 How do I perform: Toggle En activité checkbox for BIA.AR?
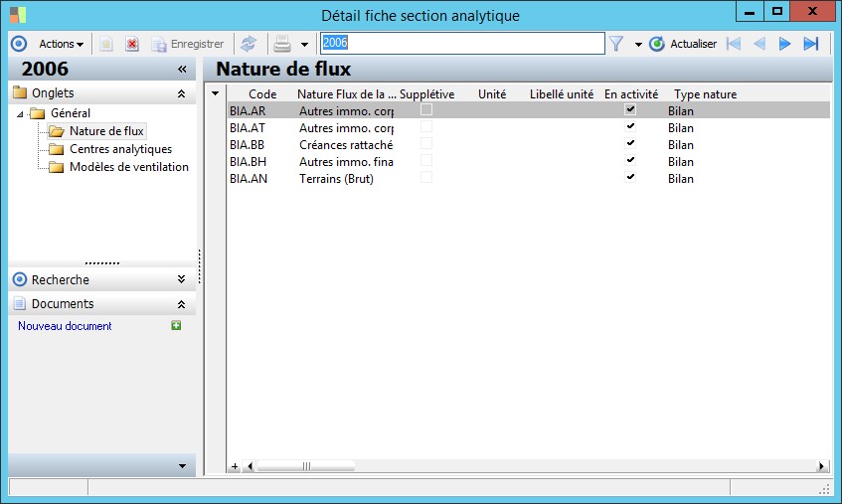coord(630,110)
